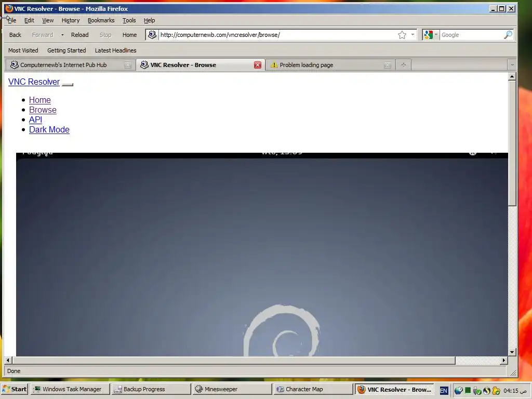Open the Back/Forward history dropdown arrow
The width and height of the screenshot is (532, 399).
click(62, 35)
